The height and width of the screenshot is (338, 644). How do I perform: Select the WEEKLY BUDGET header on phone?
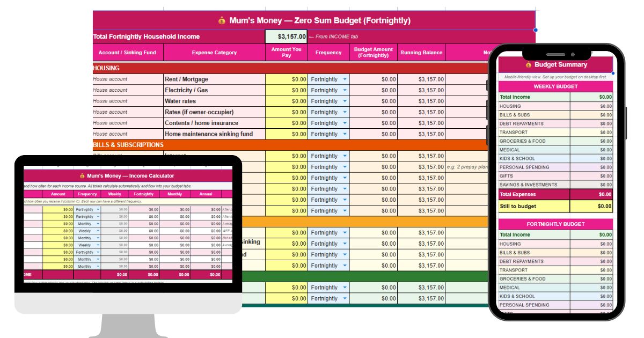click(555, 86)
